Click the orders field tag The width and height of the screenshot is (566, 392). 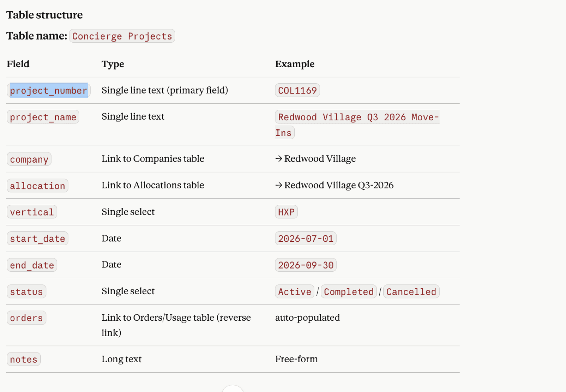tap(26, 318)
